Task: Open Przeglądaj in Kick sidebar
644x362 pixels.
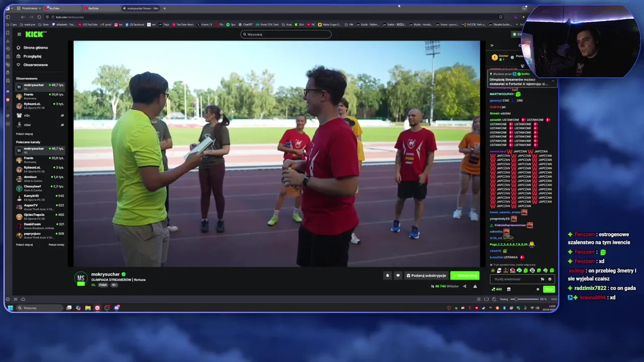Action: point(29,56)
